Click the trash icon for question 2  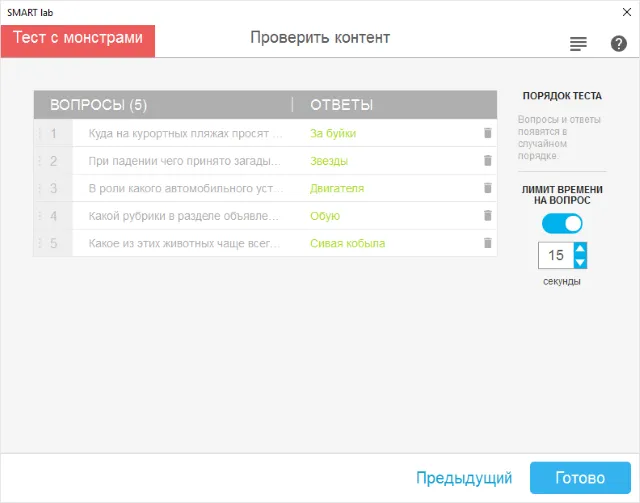coord(487,160)
